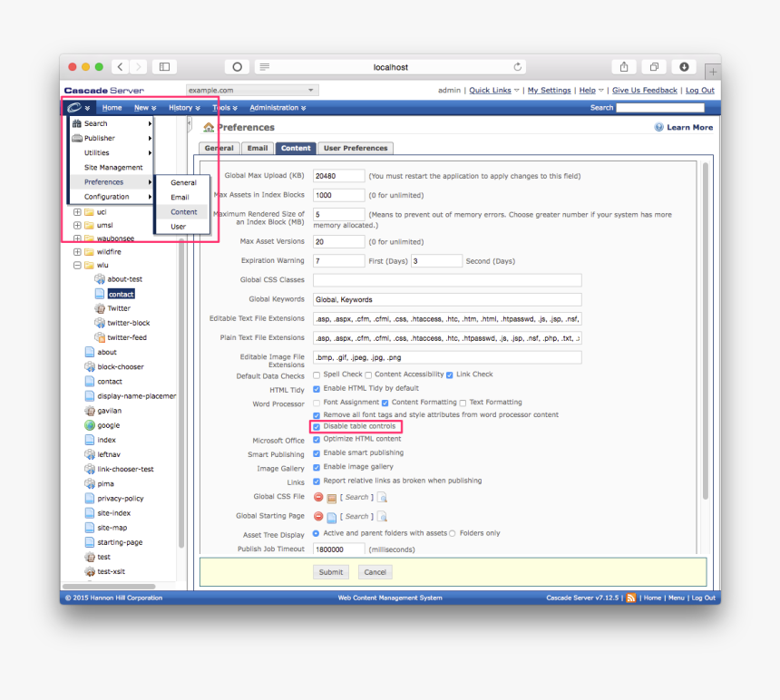The height and width of the screenshot is (700, 780).
Task: Open the Cascade logo system menu
Action: (x=79, y=107)
